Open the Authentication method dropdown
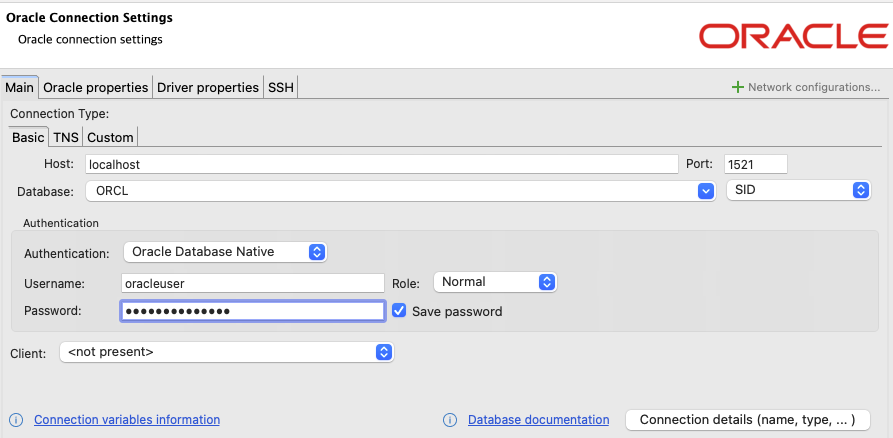 [226, 251]
